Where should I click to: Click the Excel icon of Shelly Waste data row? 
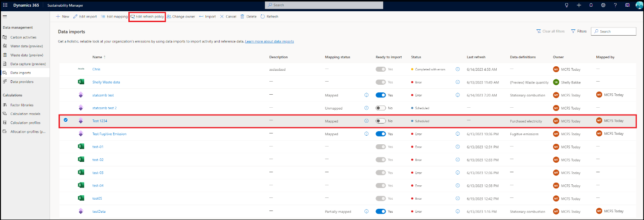coord(81,82)
